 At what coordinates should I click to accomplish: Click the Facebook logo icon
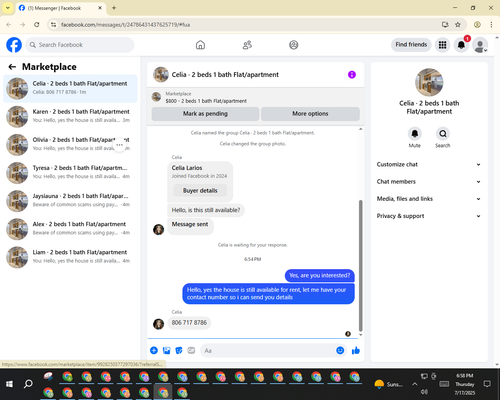coord(14,45)
